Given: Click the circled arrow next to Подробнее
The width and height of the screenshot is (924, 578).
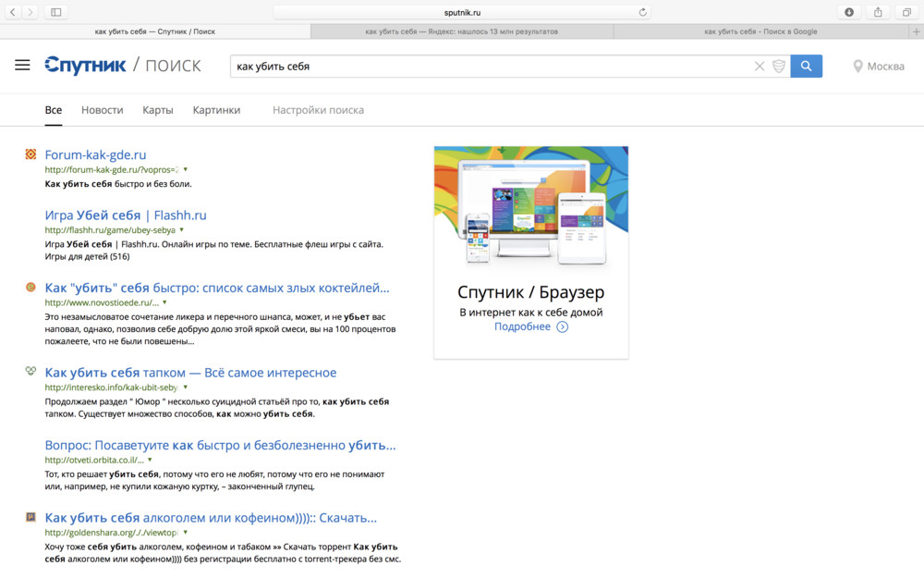Looking at the screenshot, I should tap(562, 326).
